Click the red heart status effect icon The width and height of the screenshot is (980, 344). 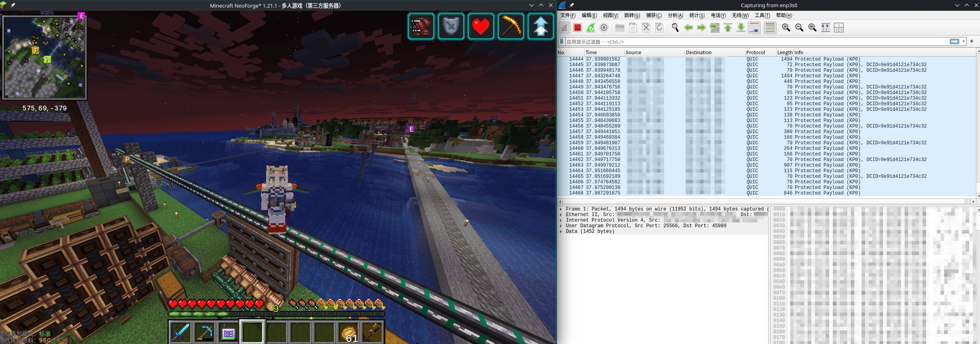tap(481, 26)
